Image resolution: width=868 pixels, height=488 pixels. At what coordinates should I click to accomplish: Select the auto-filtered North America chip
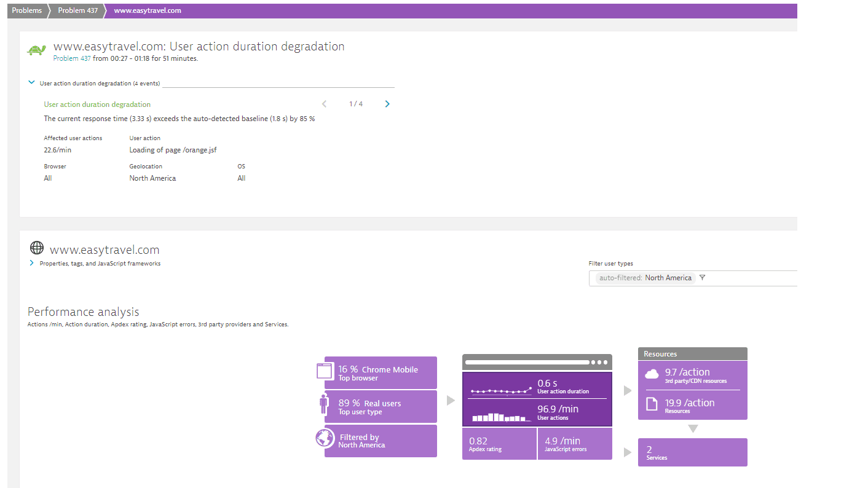click(645, 278)
